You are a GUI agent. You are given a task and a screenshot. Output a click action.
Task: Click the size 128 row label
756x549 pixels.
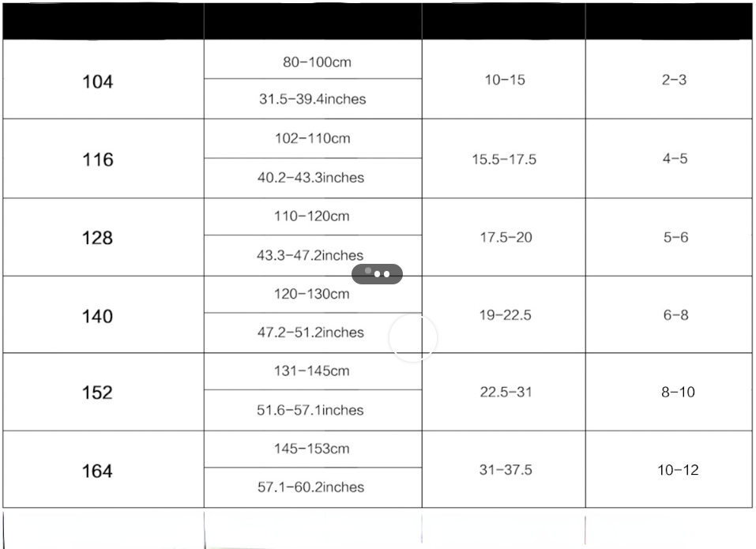point(98,238)
